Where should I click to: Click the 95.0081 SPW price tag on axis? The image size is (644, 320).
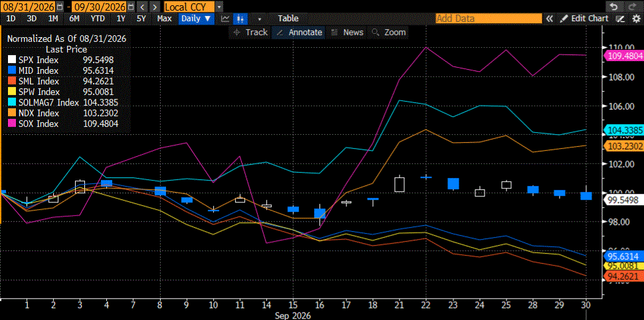(x=623, y=266)
